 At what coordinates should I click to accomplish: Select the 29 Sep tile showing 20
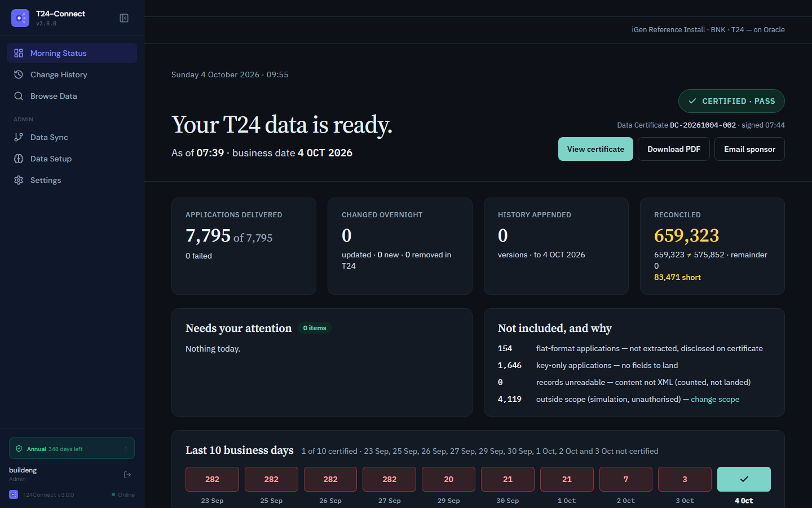[449, 479]
